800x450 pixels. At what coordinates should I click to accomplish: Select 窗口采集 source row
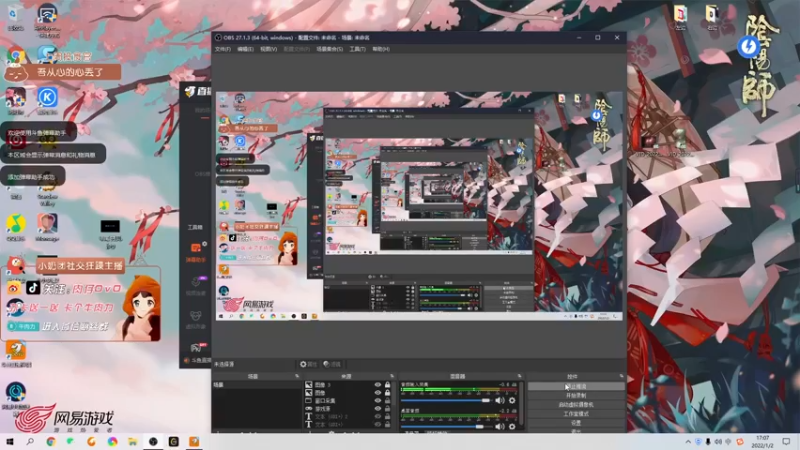point(347,401)
